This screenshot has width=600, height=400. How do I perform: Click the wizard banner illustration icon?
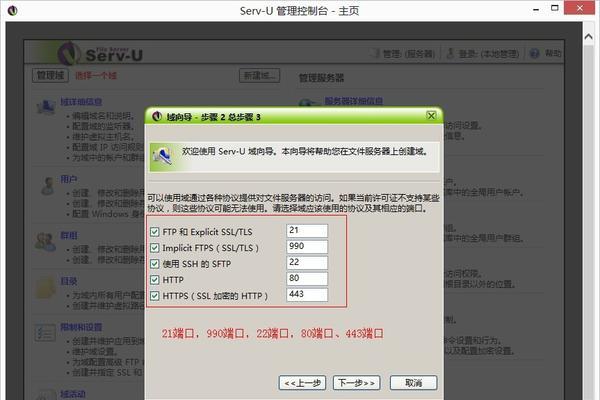coord(162,156)
